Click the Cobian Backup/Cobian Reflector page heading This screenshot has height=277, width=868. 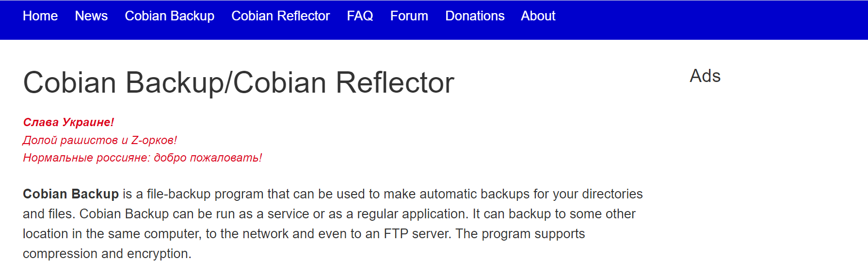point(239,82)
